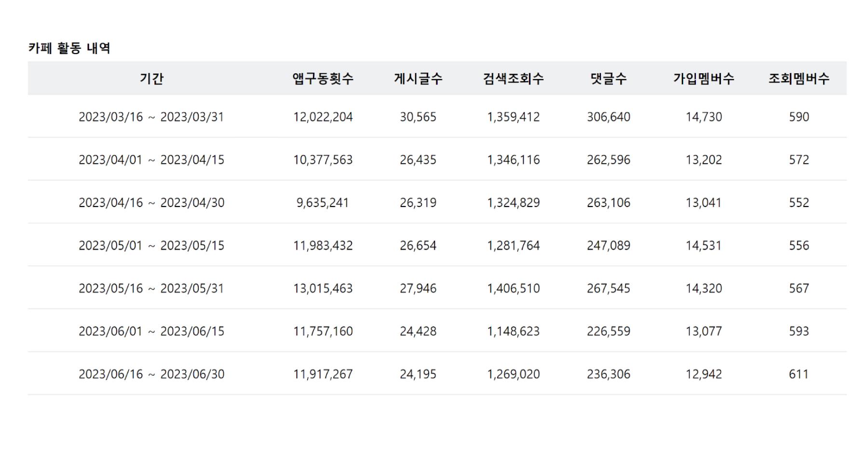Click the 가입멤버수 column header
The width and height of the screenshot is (868, 455).
pyautogui.click(x=704, y=78)
